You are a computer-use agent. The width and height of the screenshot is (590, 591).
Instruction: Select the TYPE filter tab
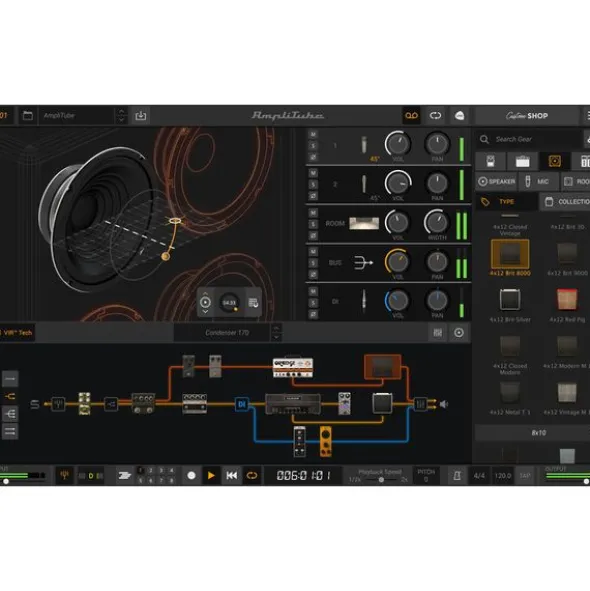(x=506, y=202)
